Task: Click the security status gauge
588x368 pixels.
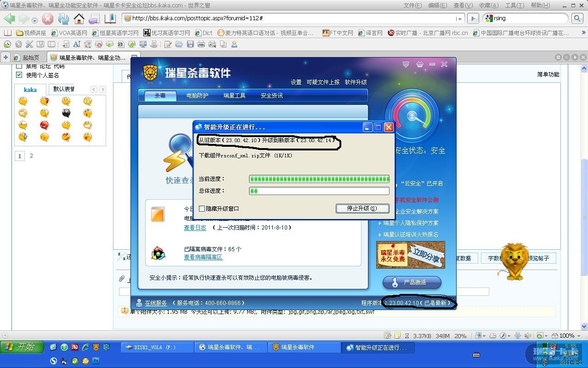Action: [x=412, y=115]
